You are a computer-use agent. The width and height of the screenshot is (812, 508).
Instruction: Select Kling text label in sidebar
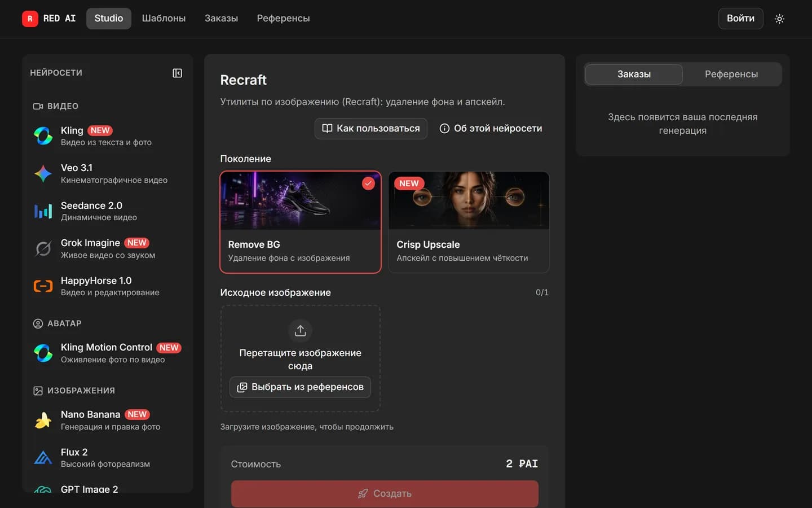click(x=72, y=130)
